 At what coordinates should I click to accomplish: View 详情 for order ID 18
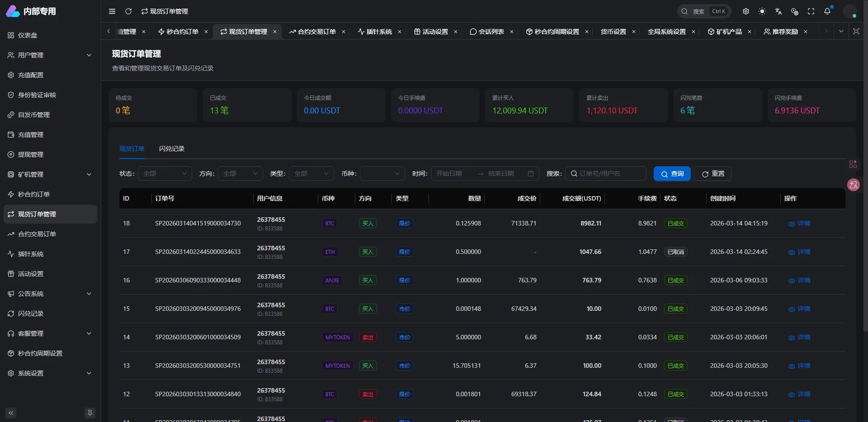799,224
